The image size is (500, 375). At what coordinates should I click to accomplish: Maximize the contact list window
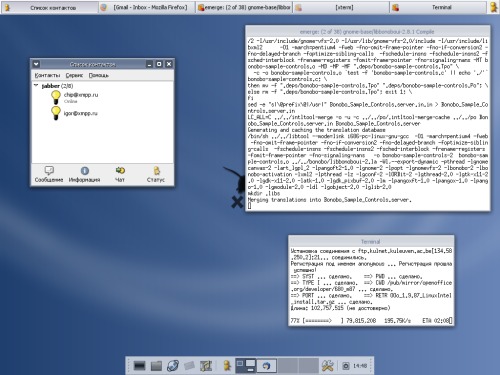pyautogui.click(x=159, y=64)
